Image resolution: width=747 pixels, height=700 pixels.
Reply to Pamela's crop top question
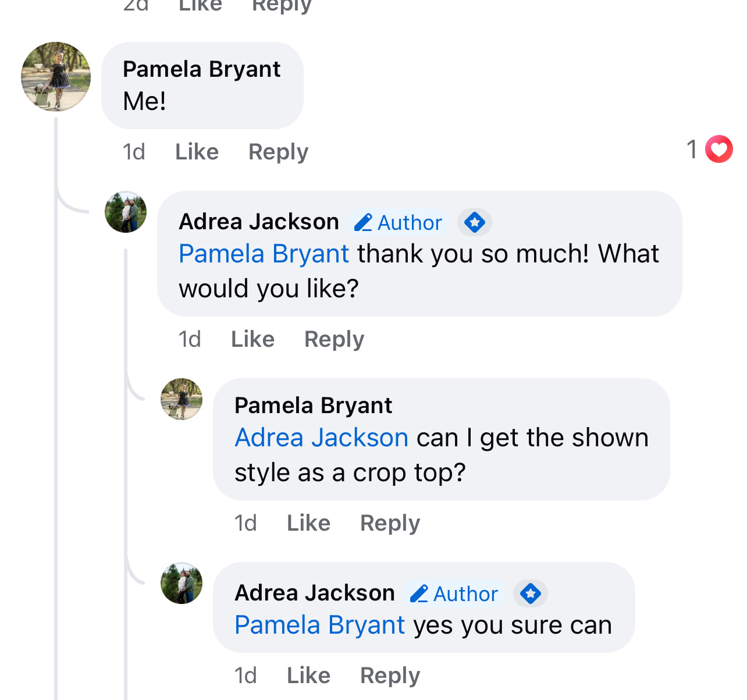(390, 523)
